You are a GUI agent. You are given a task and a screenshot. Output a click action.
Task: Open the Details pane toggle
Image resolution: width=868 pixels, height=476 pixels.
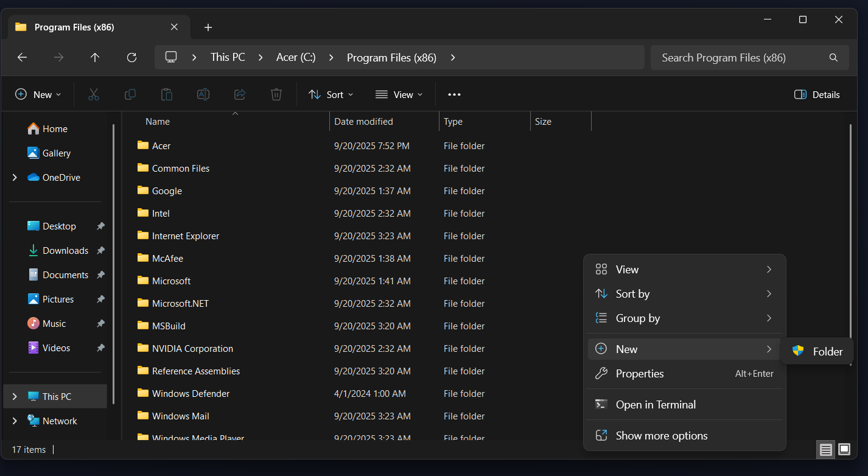coord(817,94)
